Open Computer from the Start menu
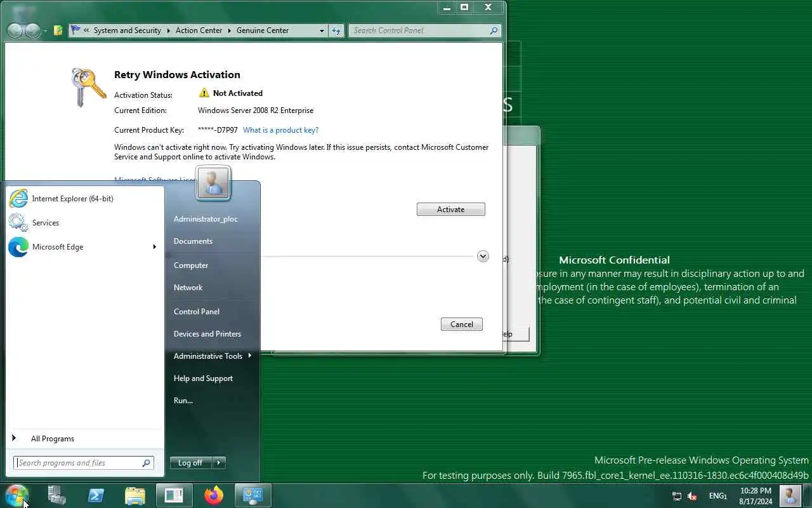 click(191, 265)
